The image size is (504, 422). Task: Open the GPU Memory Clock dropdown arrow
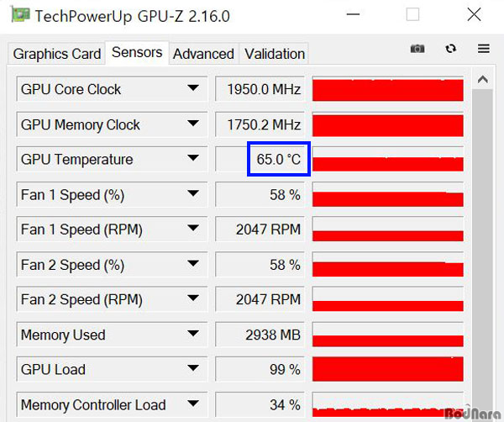point(193,124)
